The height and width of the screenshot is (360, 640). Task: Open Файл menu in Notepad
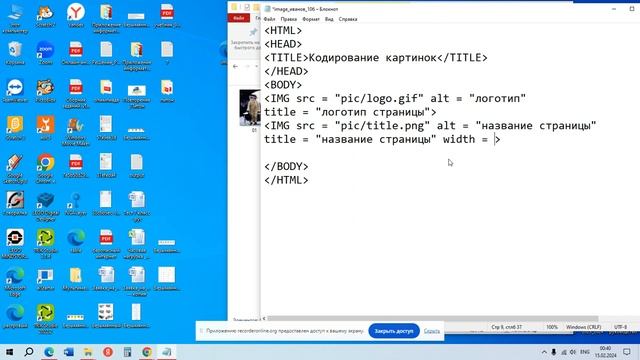pyautogui.click(x=269, y=19)
